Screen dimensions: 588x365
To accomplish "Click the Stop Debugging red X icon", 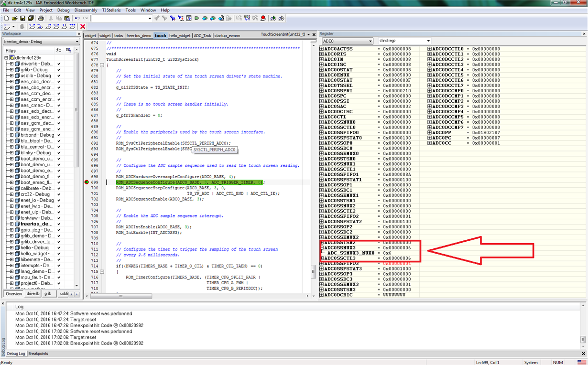I will pos(83,27).
